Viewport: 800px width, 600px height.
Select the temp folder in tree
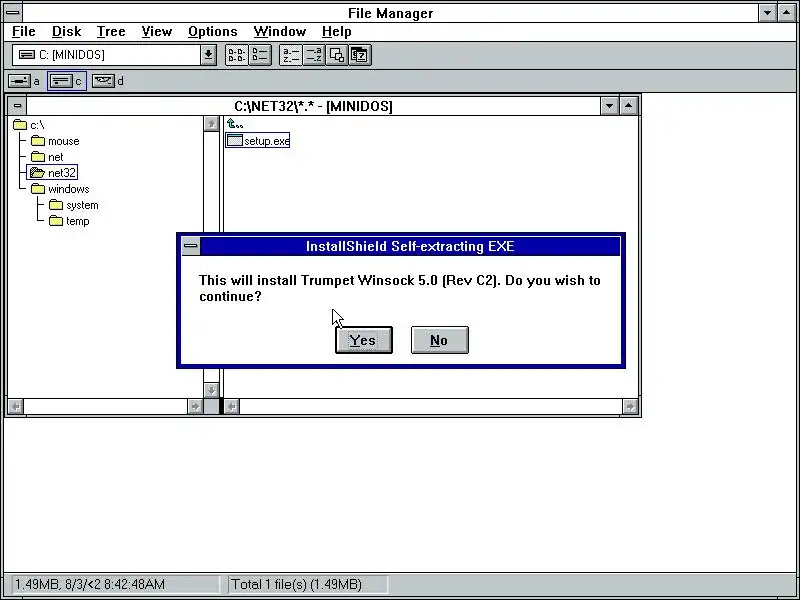point(69,221)
